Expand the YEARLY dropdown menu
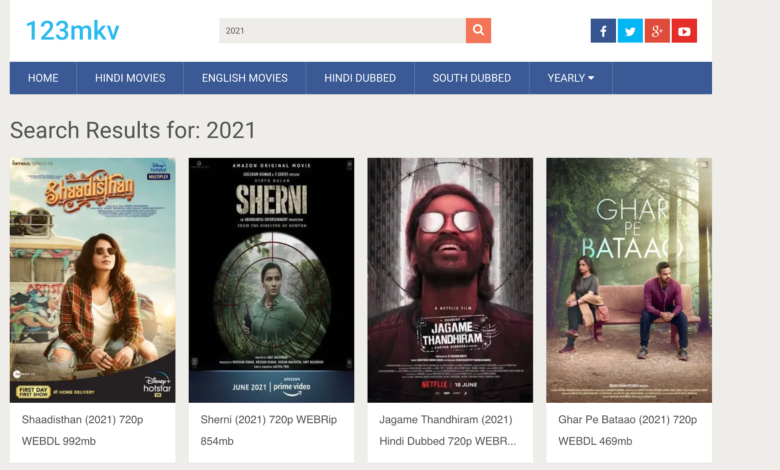780x470 pixels. click(x=571, y=78)
